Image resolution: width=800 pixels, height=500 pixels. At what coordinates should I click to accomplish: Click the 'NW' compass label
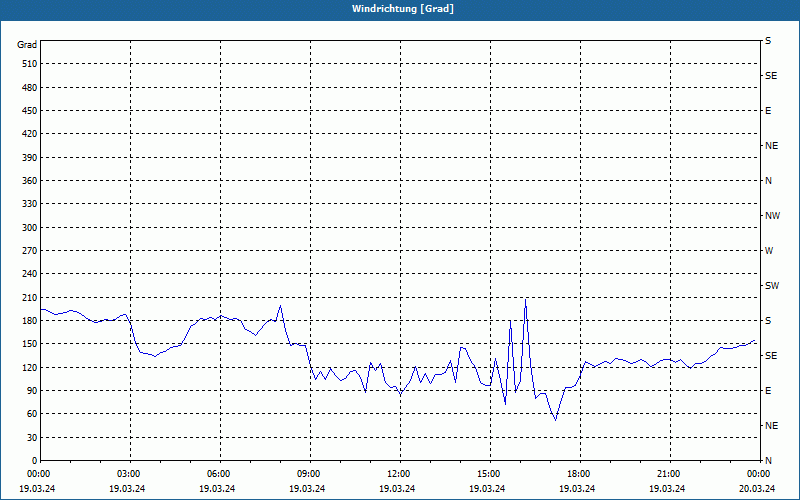[772, 216]
